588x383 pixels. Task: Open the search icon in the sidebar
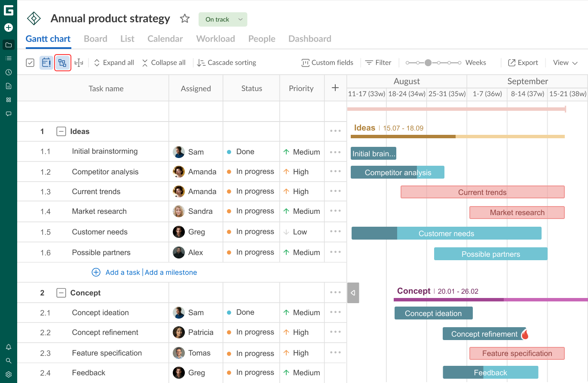(x=9, y=360)
